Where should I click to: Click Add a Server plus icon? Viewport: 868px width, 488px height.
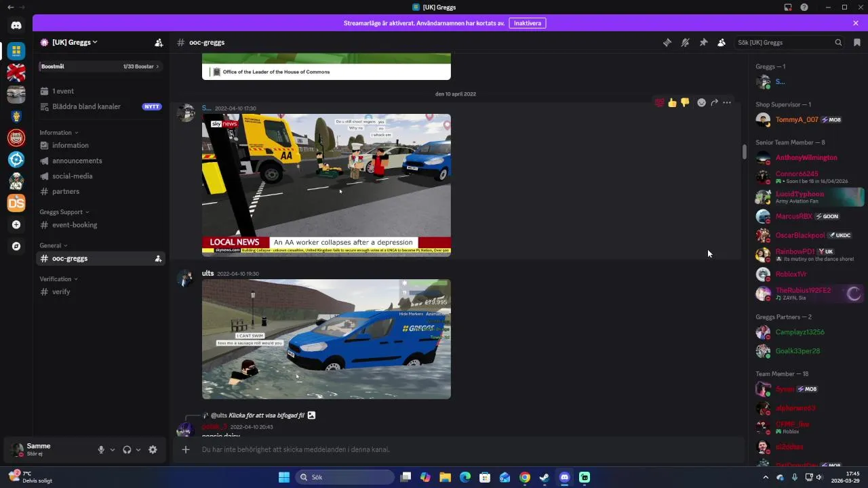(x=16, y=224)
